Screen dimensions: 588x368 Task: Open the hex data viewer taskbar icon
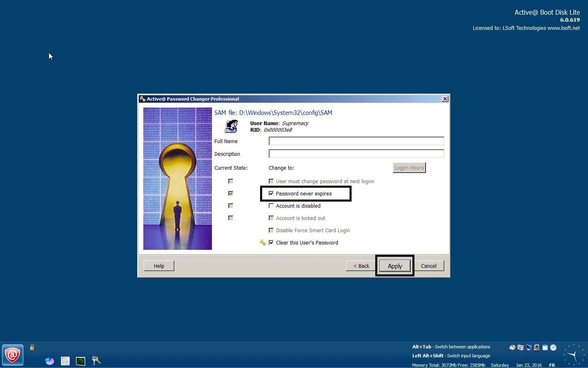(x=65, y=361)
